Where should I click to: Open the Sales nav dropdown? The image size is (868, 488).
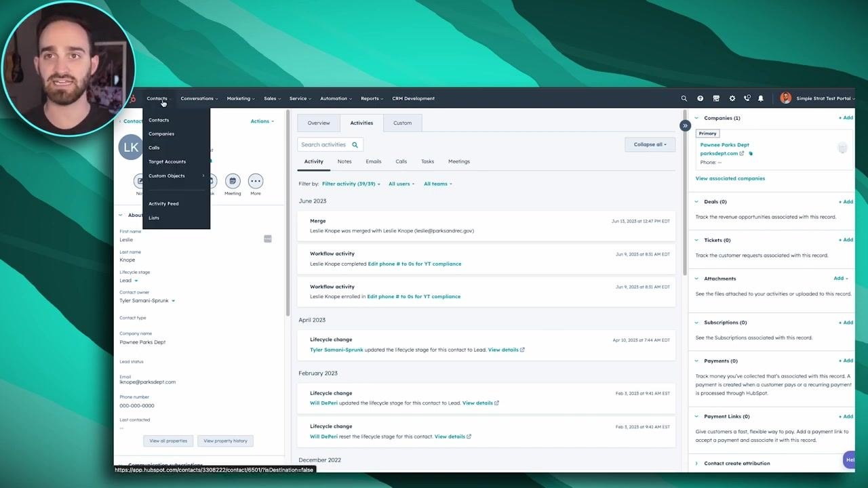(x=272, y=98)
